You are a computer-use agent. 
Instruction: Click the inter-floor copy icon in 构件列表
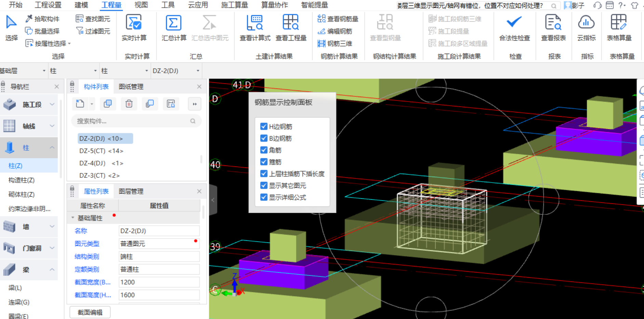click(x=150, y=104)
